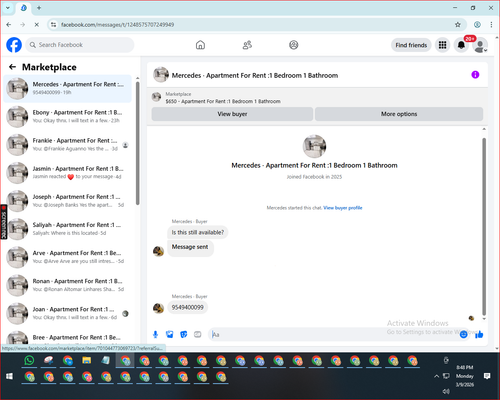Click the View buyer button

coord(232,114)
